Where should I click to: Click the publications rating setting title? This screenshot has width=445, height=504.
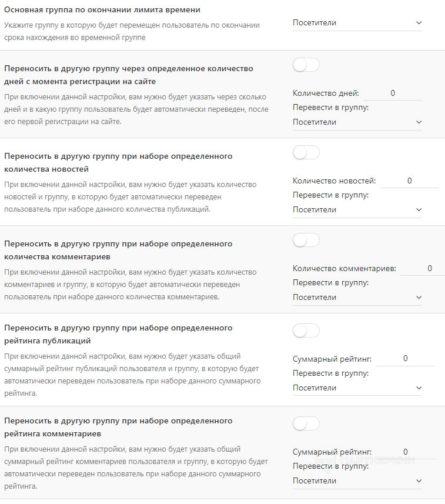118,334
